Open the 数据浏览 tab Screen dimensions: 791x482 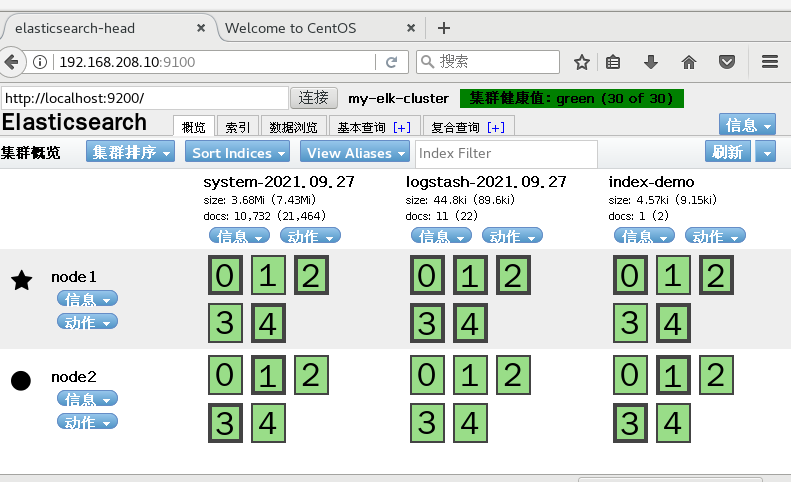(x=293, y=127)
